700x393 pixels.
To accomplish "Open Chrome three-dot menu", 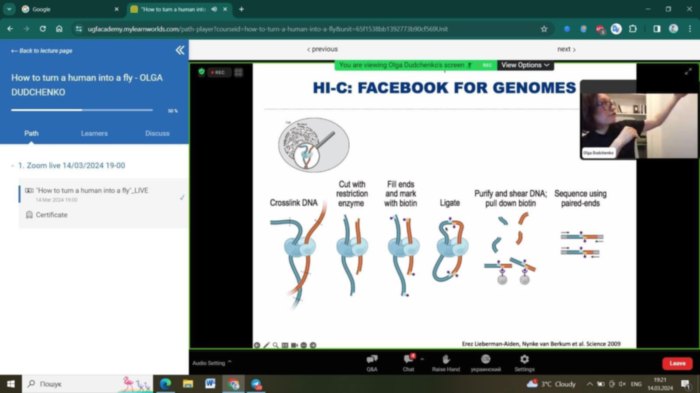I will pos(690,29).
